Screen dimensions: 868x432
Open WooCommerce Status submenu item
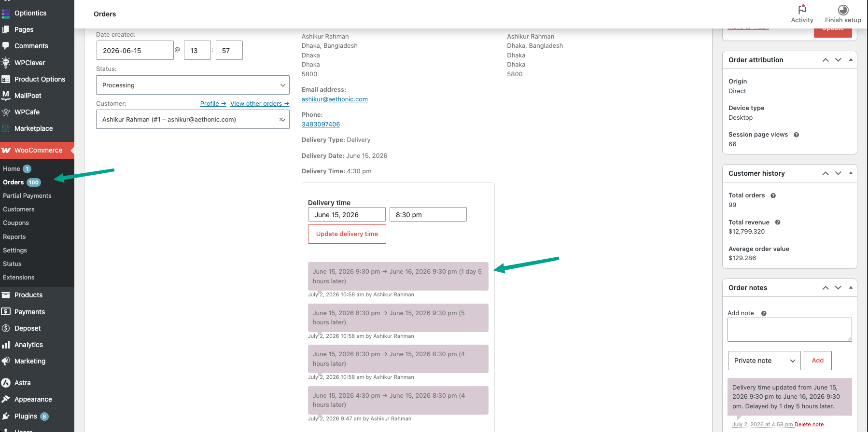[12, 264]
